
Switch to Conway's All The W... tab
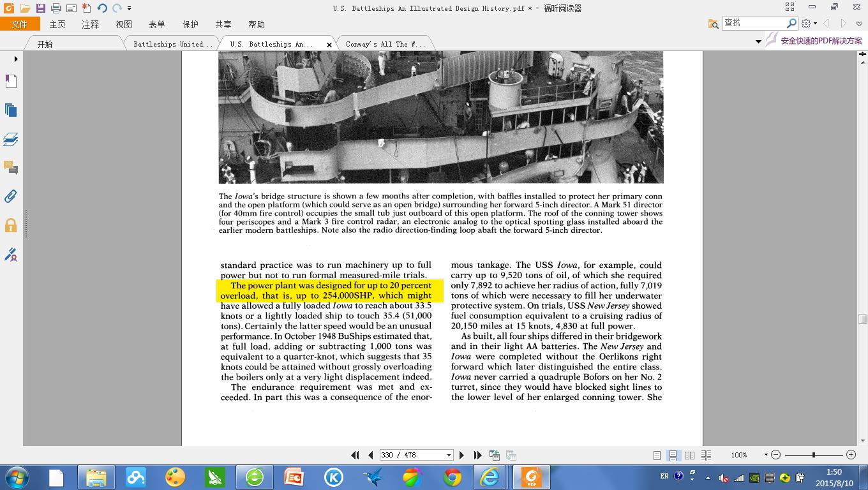[385, 44]
